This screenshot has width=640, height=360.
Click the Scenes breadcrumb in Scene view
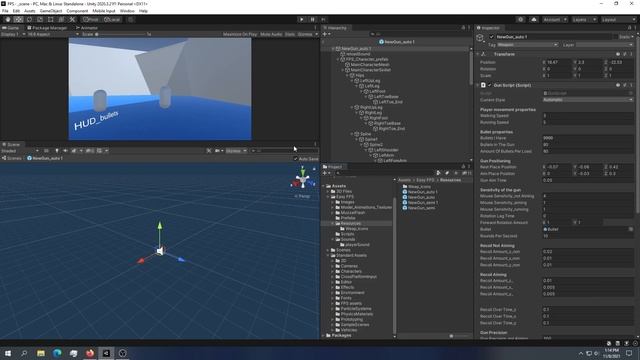pyautogui.click(x=12, y=158)
